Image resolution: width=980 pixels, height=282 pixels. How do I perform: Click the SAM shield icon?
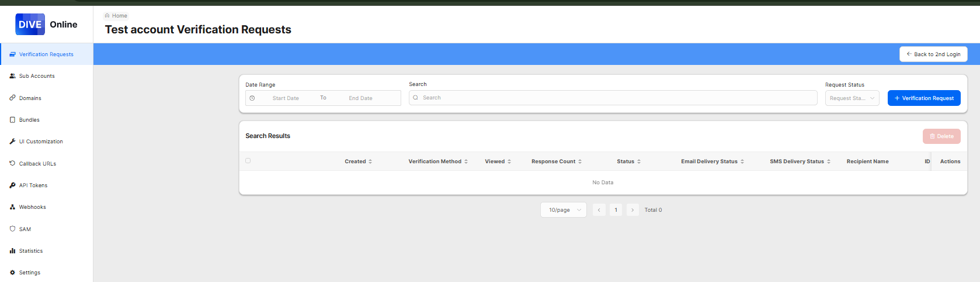12,229
